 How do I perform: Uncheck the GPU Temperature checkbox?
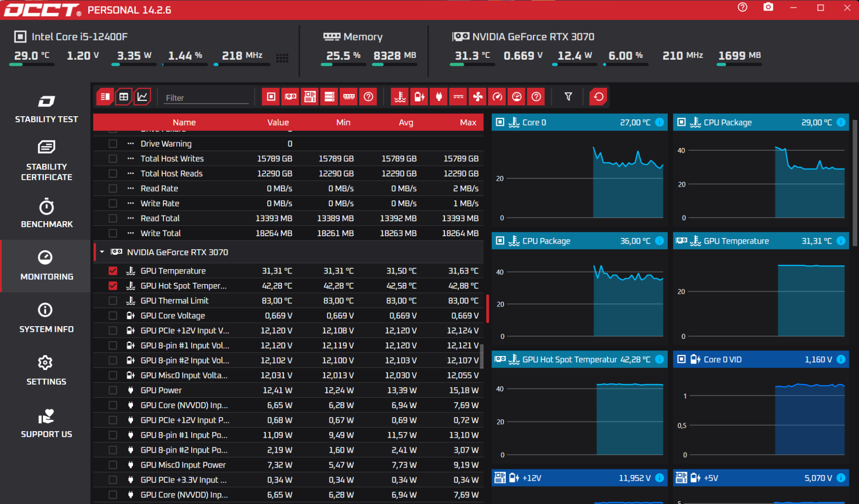point(113,271)
